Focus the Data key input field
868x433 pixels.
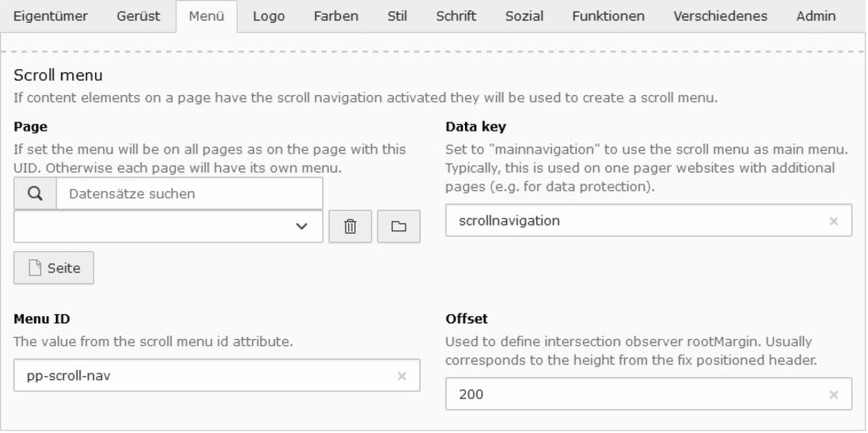pyautogui.click(x=635, y=221)
